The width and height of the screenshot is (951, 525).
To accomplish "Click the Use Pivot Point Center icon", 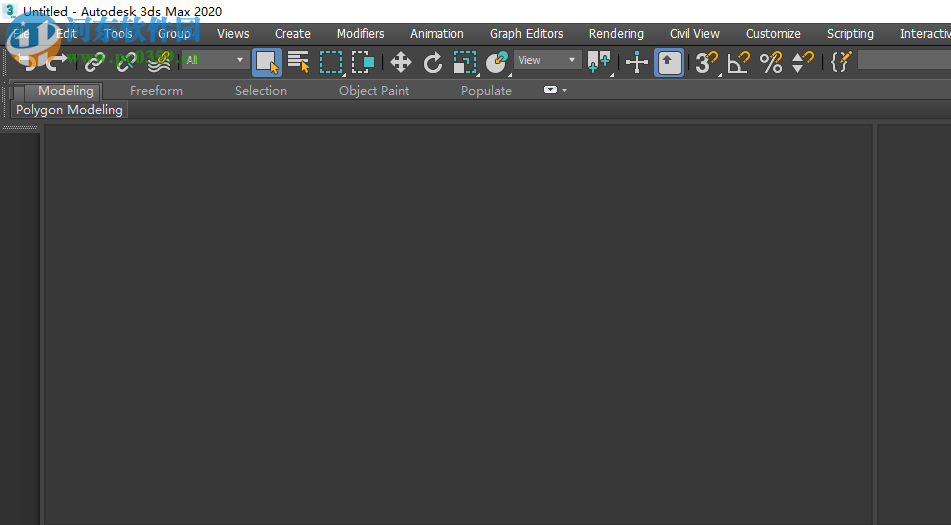I will click(599, 62).
